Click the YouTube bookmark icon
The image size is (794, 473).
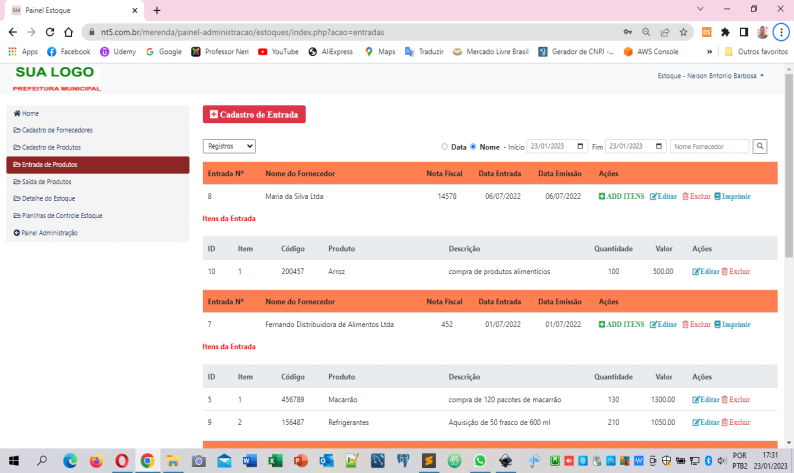[262, 51]
